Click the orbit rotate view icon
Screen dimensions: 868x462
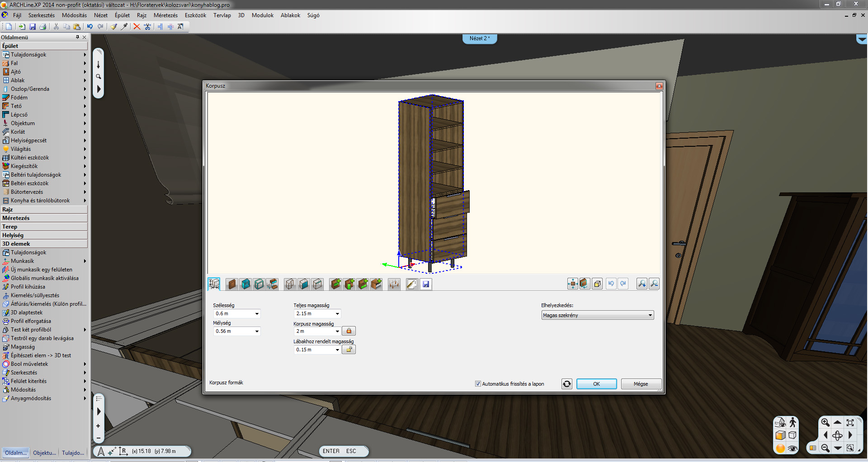(837, 435)
